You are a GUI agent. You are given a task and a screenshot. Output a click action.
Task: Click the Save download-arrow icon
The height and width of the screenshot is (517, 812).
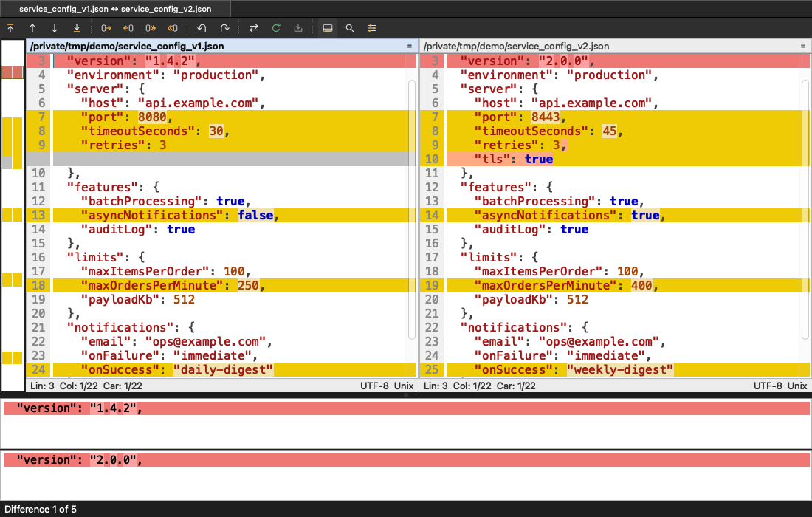pyautogui.click(x=298, y=28)
